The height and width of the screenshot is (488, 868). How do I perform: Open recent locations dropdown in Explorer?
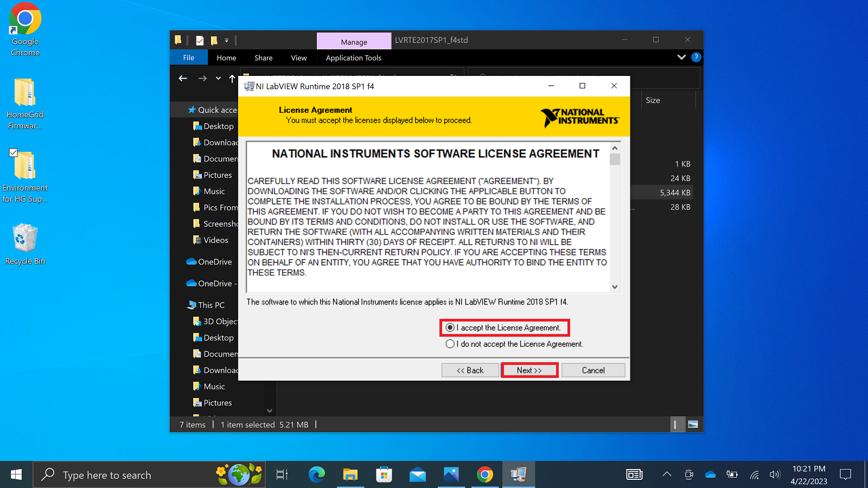(x=218, y=79)
